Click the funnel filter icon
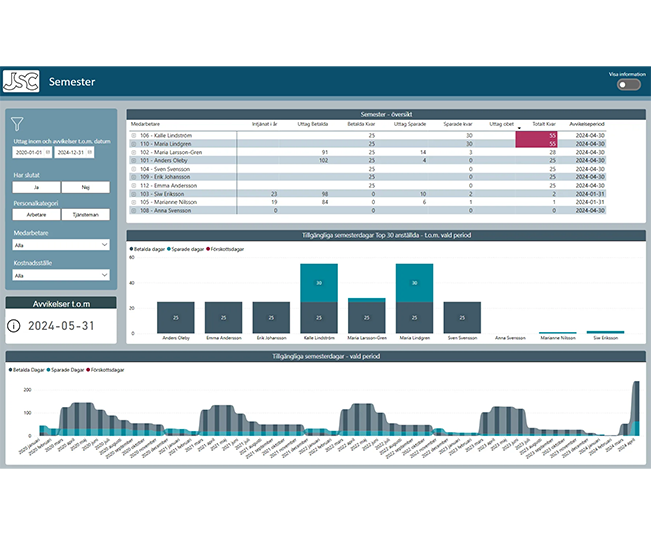 coord(17,124)
